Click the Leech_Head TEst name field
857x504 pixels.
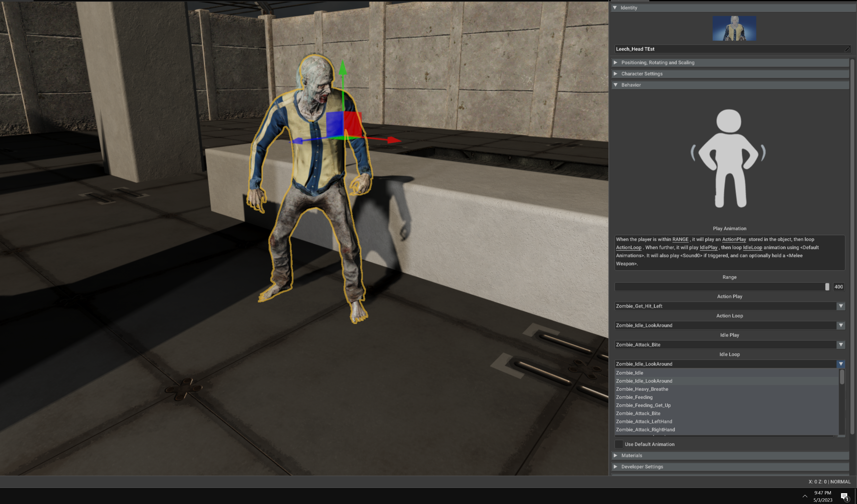pos(729,49)
